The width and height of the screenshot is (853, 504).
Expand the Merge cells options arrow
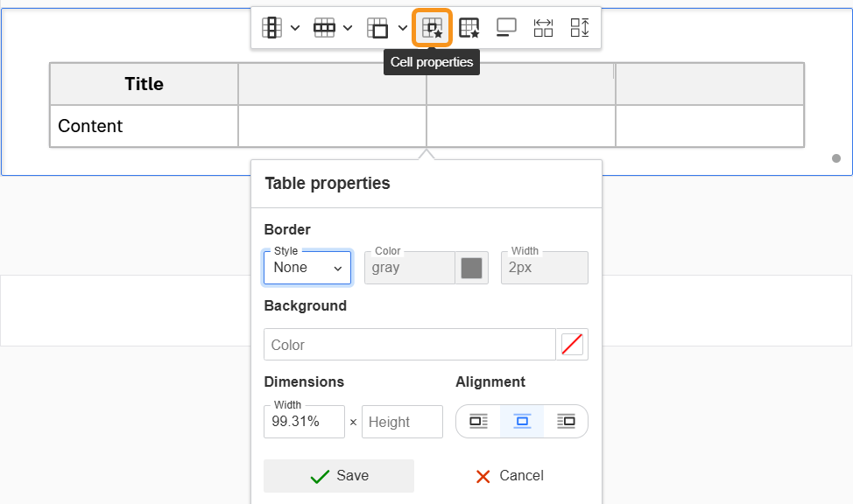click(402, 28)
